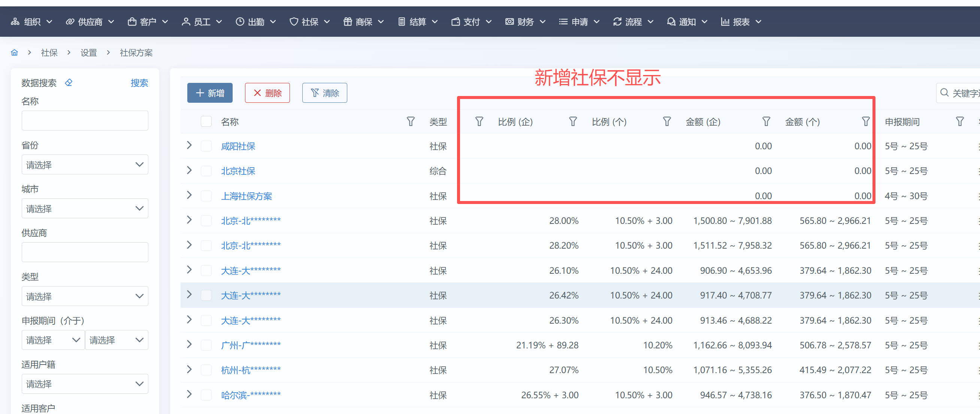Click the home icon in the breadcrumb
980x414 pixels.
pos(15,52)
